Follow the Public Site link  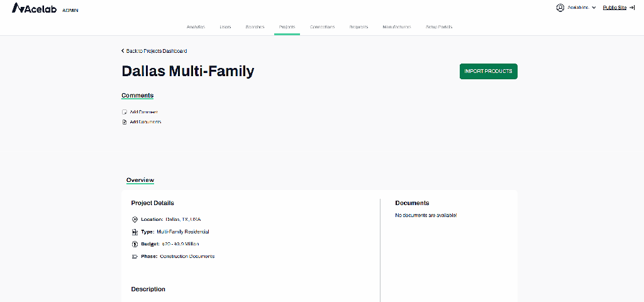pyautogui.click(x=614, y=8)
